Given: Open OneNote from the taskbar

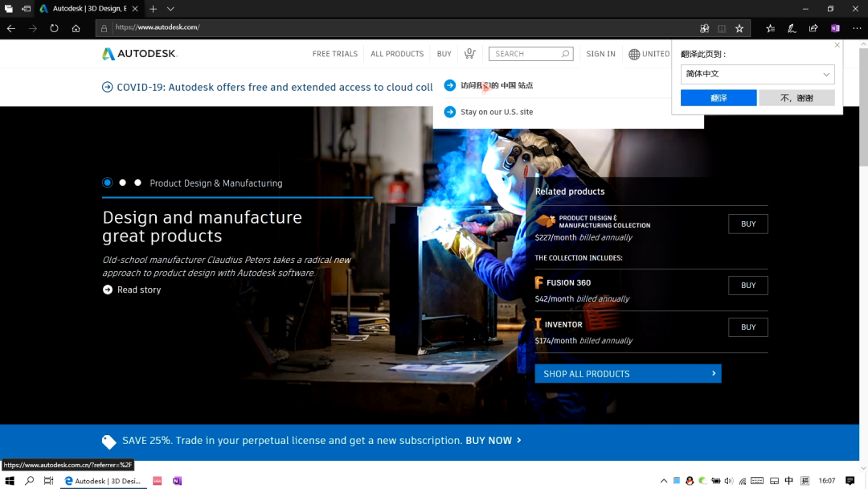Looking at the screenshot, I should pyautogui.click(x=177, y=481).
